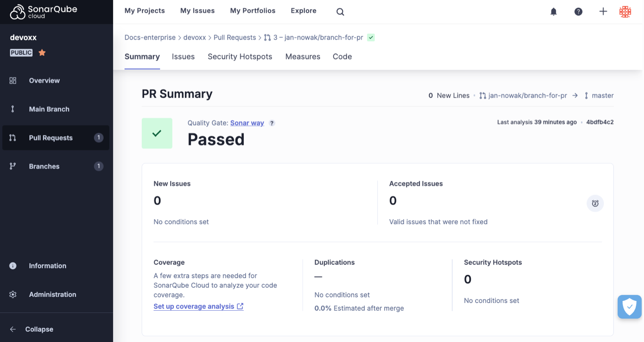Switch to the Issues tab
The image size is (644, 342).
pos(183,57)
